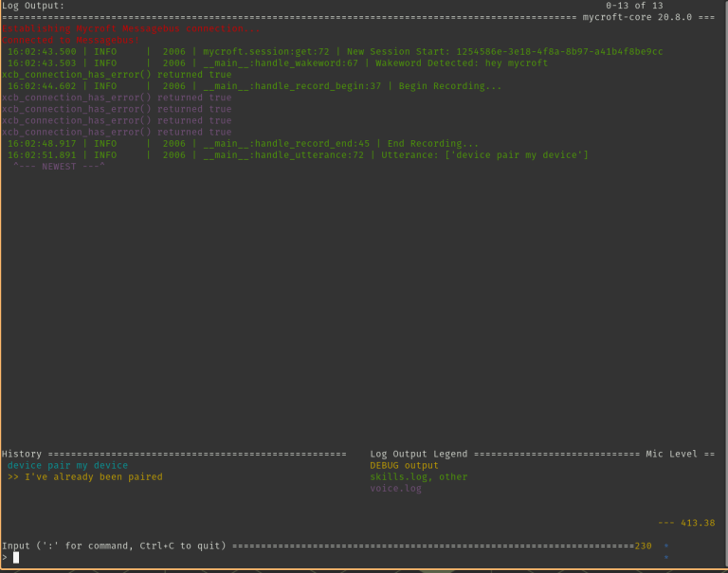Click the 'voice.log' legend entry
The width and height of the screenshot is (728, 573).
click(x=395, y=488)
